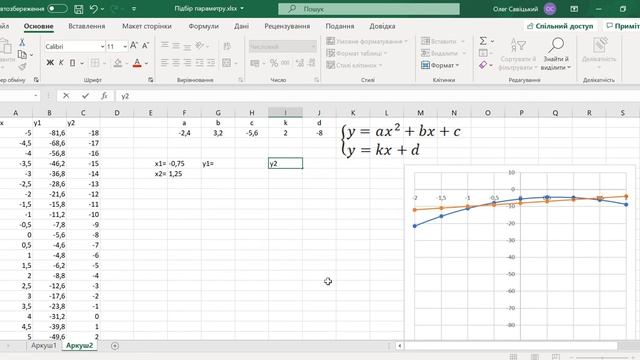Image resolution: width=640 pixels, height=360 pixels.
Task: Select the cell containing x2= 1,25
Action: point(168,174)
